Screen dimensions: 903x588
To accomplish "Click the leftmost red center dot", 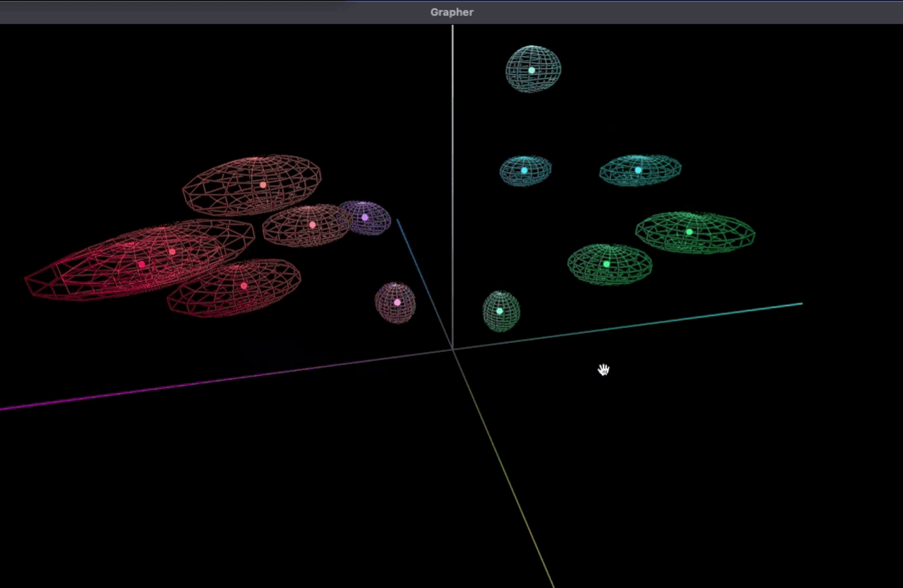I will click(141, 265).
